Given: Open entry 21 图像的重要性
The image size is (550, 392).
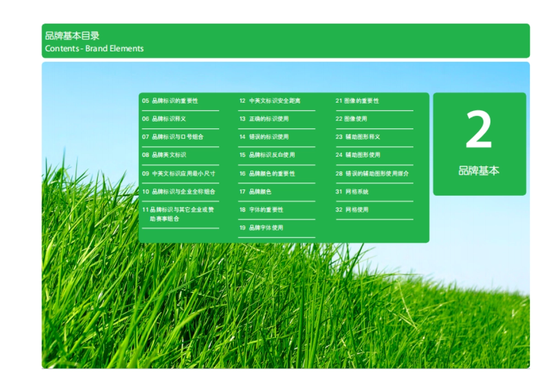Looking at the screenshot, I should pyautogui.click(x=357, y=101).
